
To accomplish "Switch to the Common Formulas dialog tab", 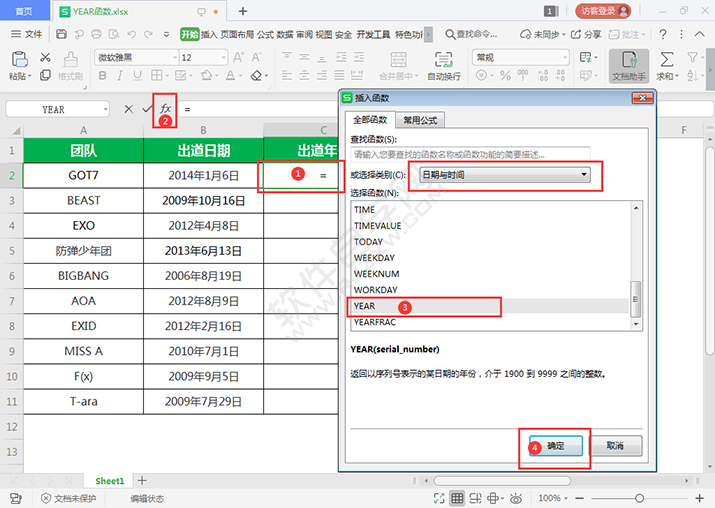I will tap(420, 120).
